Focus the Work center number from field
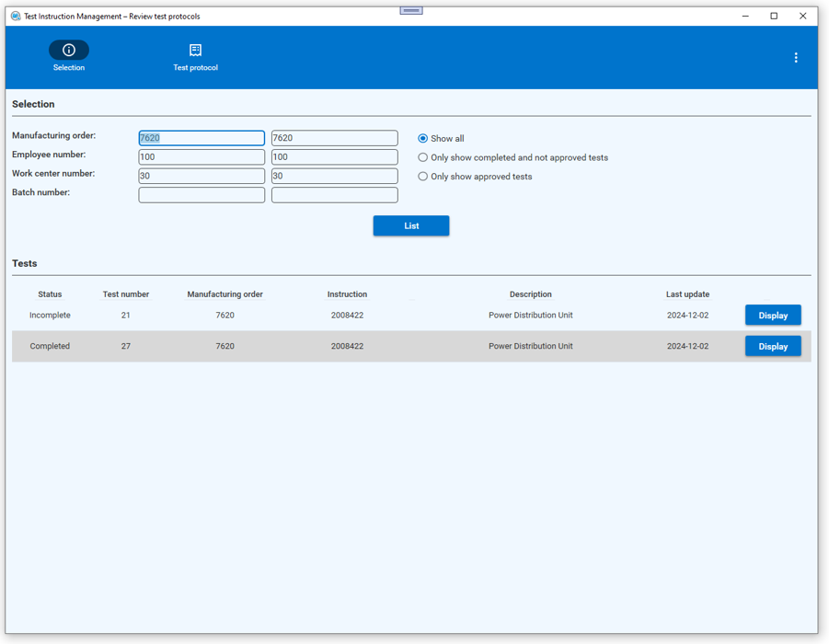829x644 pixels. (x=201, y=176)
